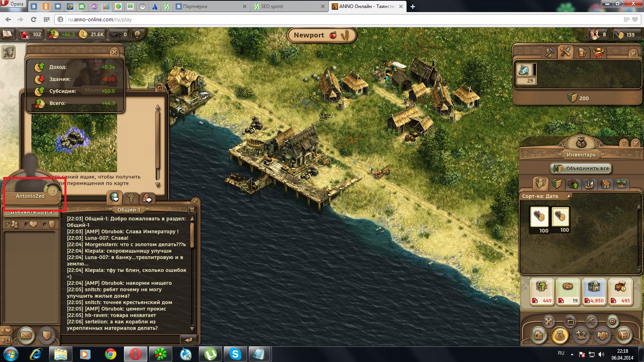Select the first wood logs stack of 100
The width and height of the screenshot is (644, 362).
click(x=539, y=220)
